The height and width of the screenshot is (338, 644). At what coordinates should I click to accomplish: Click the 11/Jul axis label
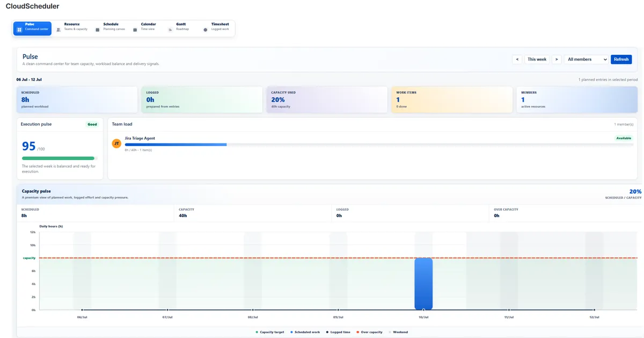pyautogui.click(x=509, y=317)
